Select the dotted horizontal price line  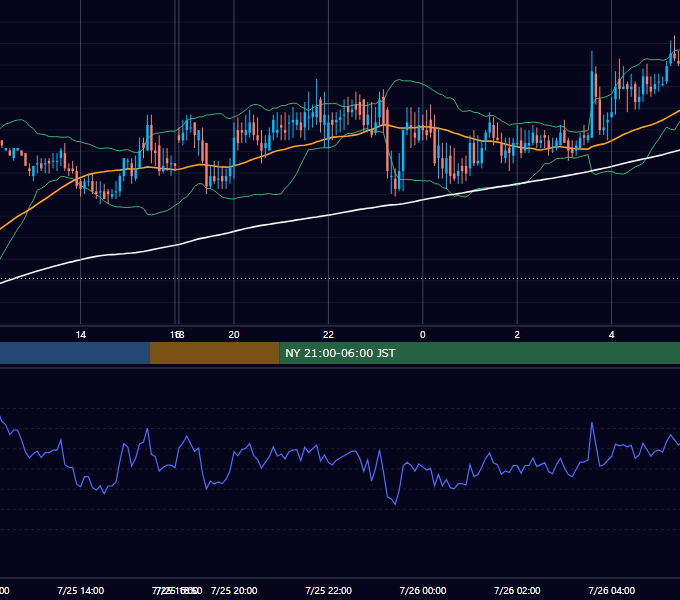(340, 278)
